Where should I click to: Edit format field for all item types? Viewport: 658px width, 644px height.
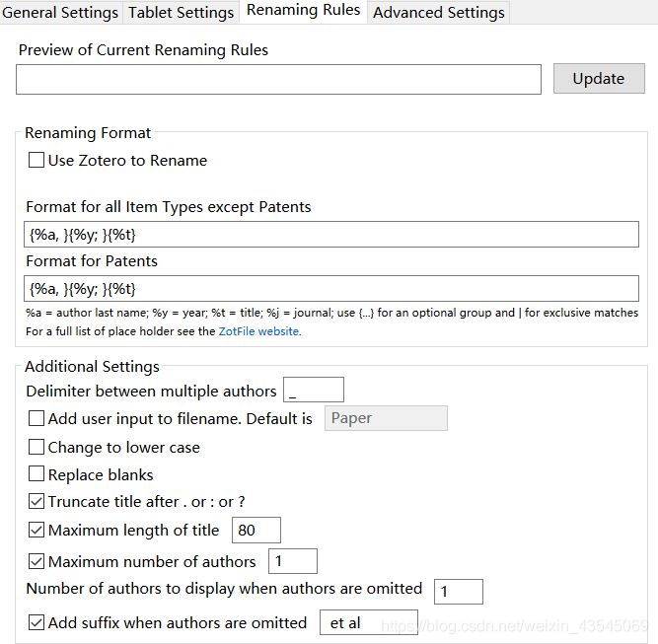pos(332,235)
